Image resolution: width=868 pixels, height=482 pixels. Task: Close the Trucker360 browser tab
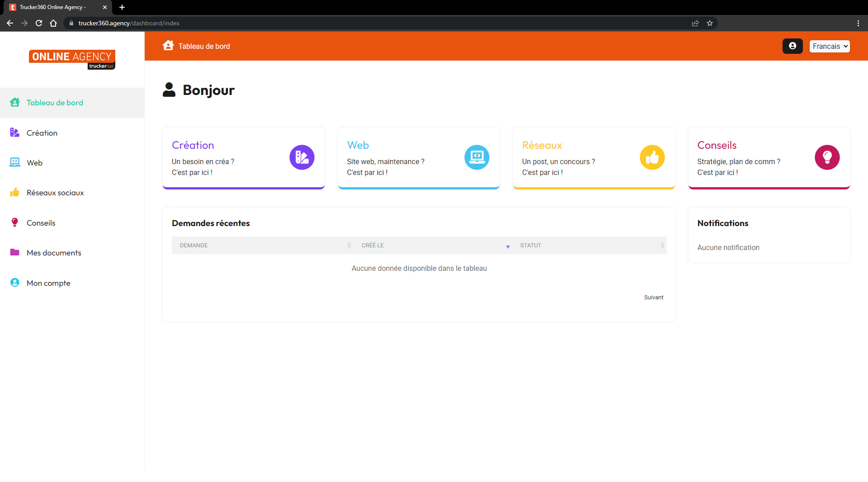105,7
